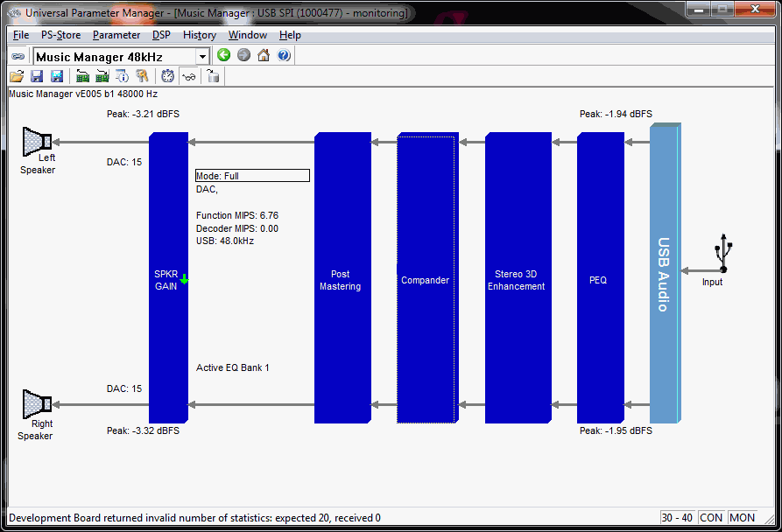Select the Compander block

(x=426, y=280)
